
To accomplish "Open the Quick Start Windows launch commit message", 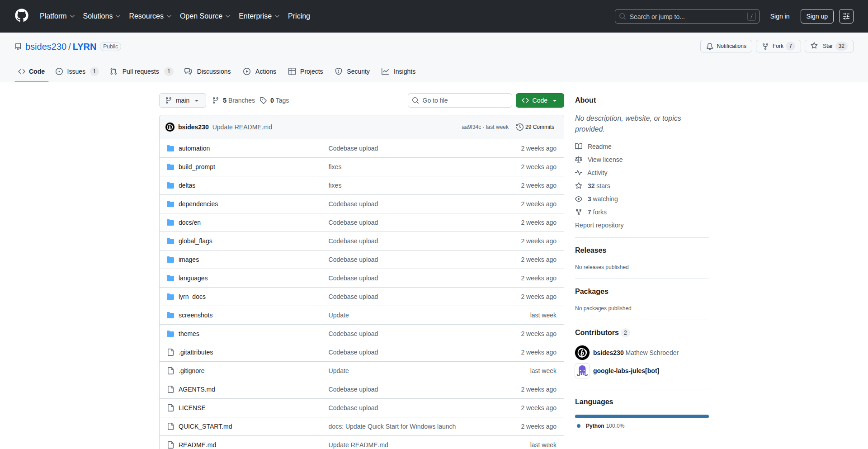I will coord(392,426).
